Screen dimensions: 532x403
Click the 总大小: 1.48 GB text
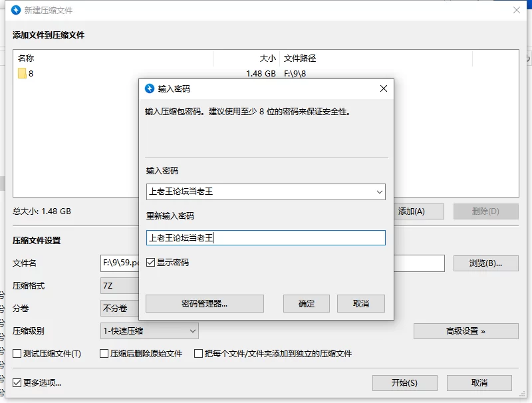pyautogui.click(x=42, y=211)
